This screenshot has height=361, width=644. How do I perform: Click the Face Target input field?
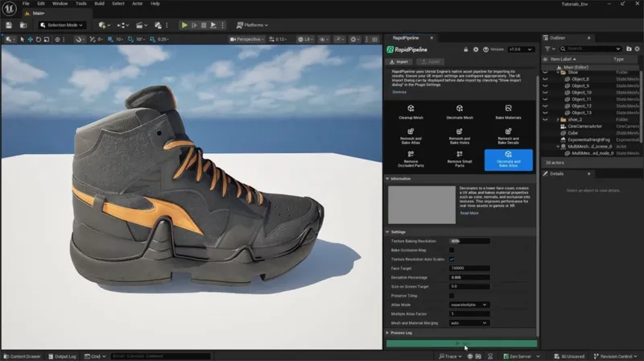470,268
